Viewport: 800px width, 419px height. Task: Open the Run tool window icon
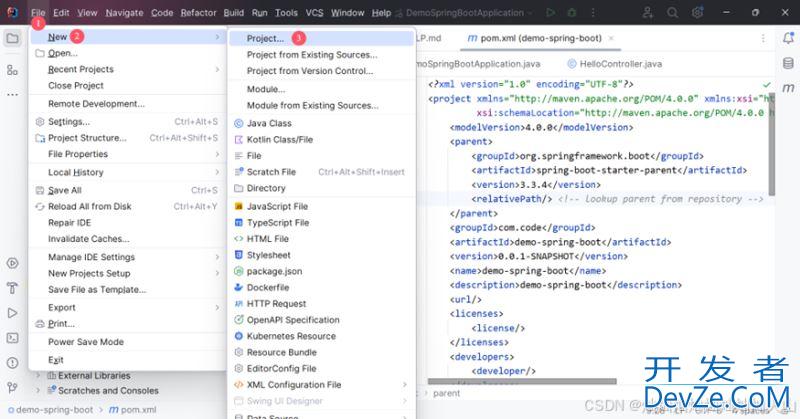(12, 313)
